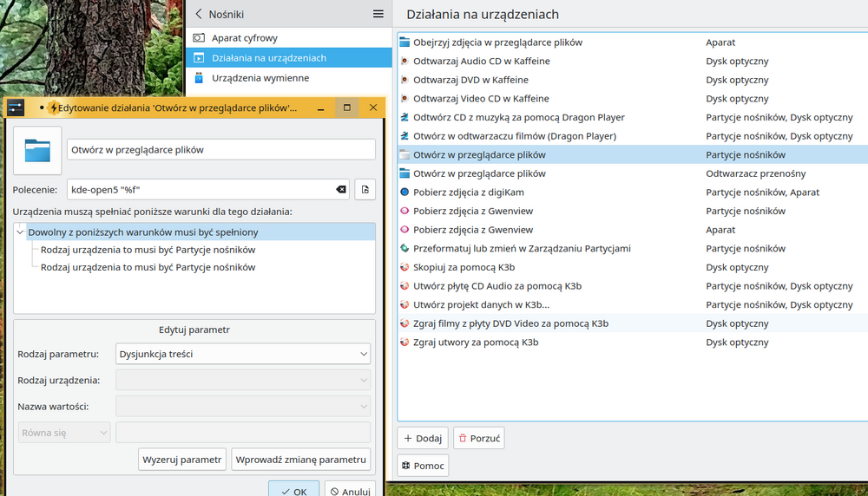
Task: Click the K3b icon for Skopiuj za pomocą K3b
Action: coord(404,267)
